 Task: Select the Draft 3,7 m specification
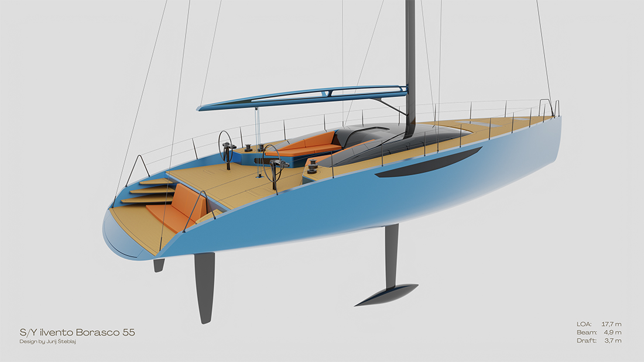[x=598, y=340]
